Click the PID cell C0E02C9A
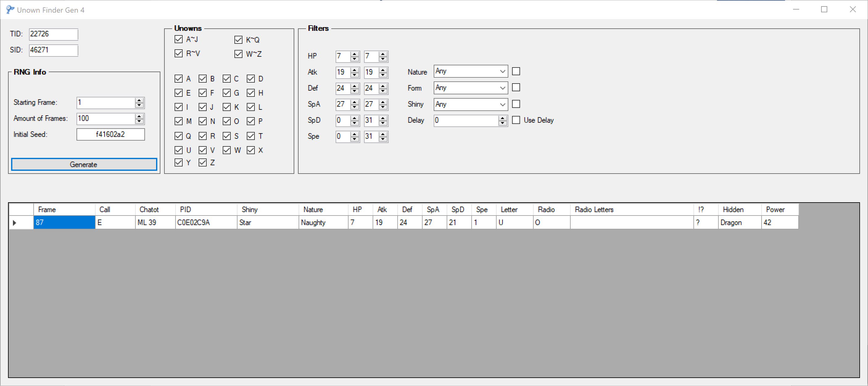868x386 pixels. [206, 223]
